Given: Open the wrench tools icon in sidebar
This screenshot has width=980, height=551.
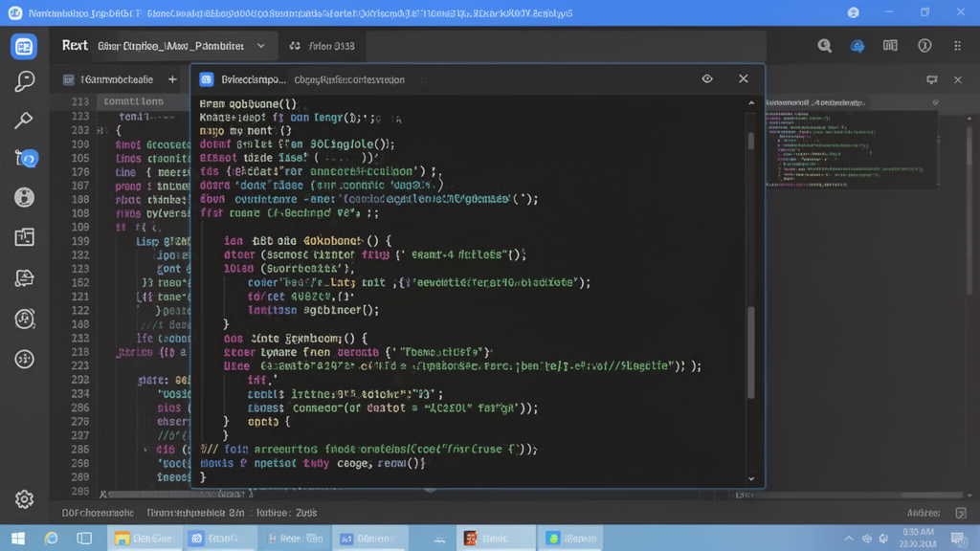Looking at the screenshot, I should (x=24, y=121).
